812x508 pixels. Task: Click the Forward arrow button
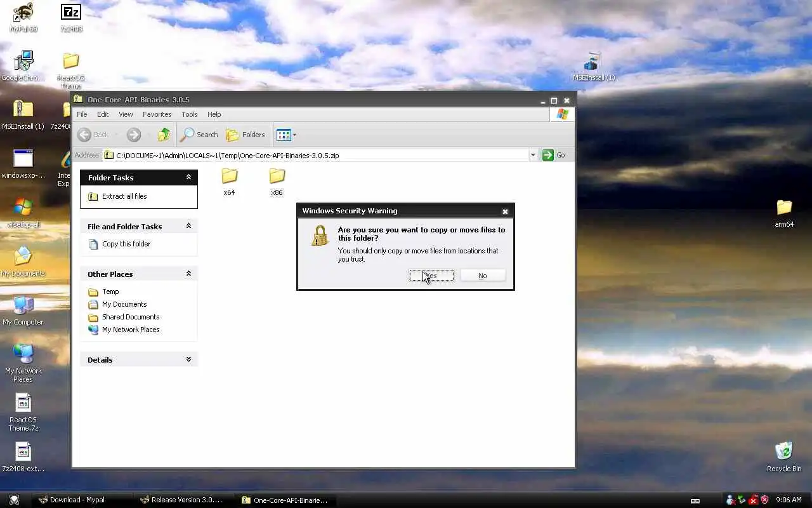133,135
